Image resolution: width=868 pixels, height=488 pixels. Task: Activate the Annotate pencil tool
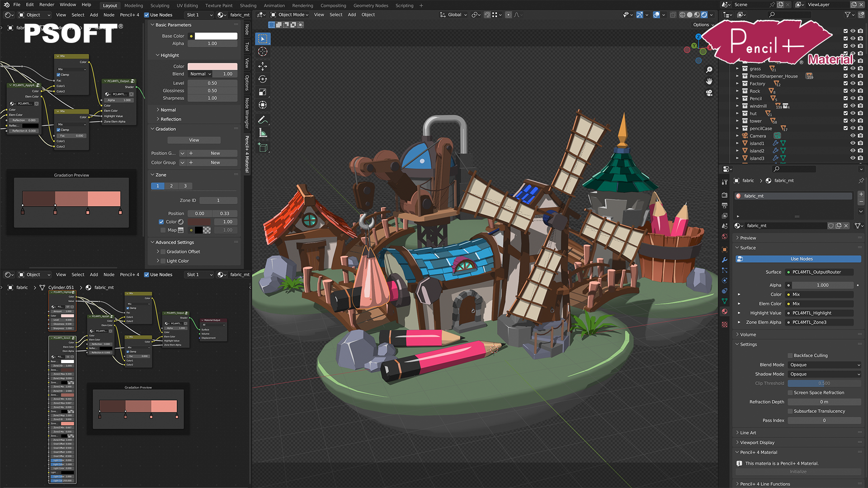point(263,120)
